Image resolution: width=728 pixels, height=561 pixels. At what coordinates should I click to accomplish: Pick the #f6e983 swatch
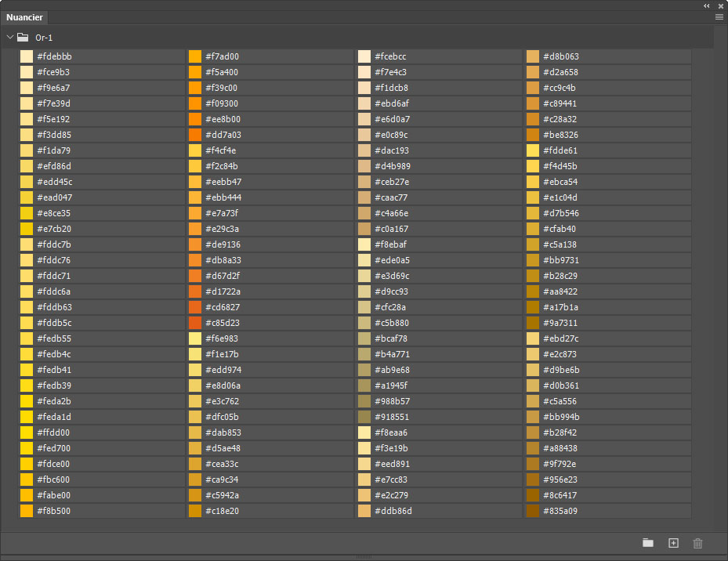tap(195, 338)
